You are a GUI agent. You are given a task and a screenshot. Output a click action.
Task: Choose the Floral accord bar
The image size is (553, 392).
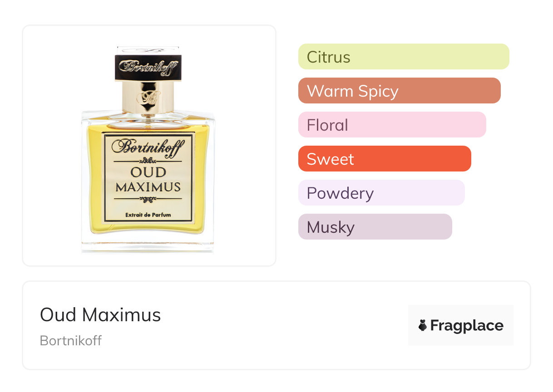tap(392, 125)
